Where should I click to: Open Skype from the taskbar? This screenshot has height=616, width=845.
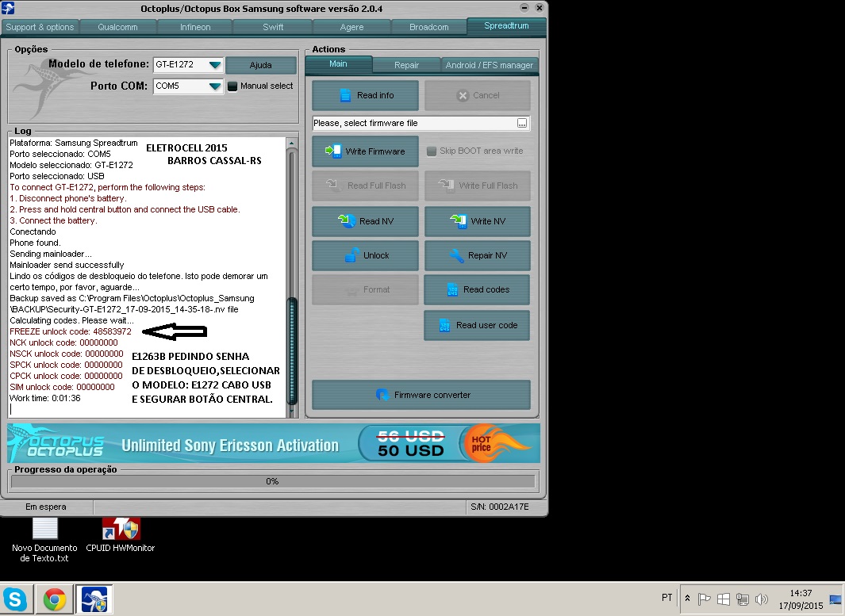15,599
